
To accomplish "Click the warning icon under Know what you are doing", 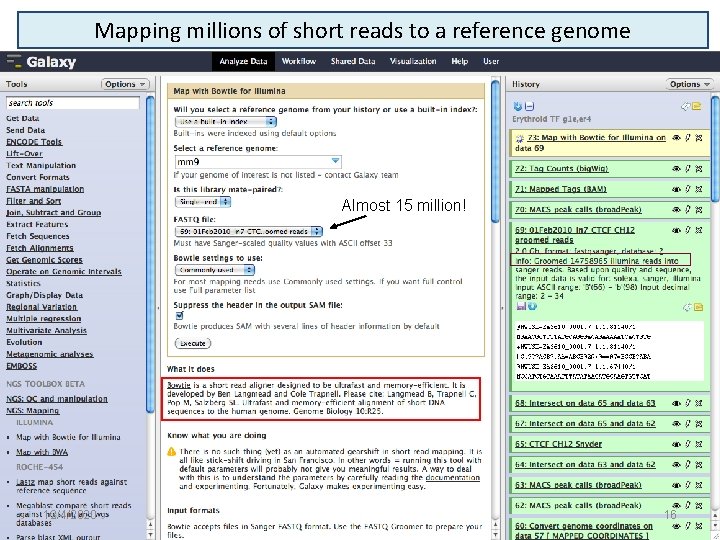I will pos(172,452).
